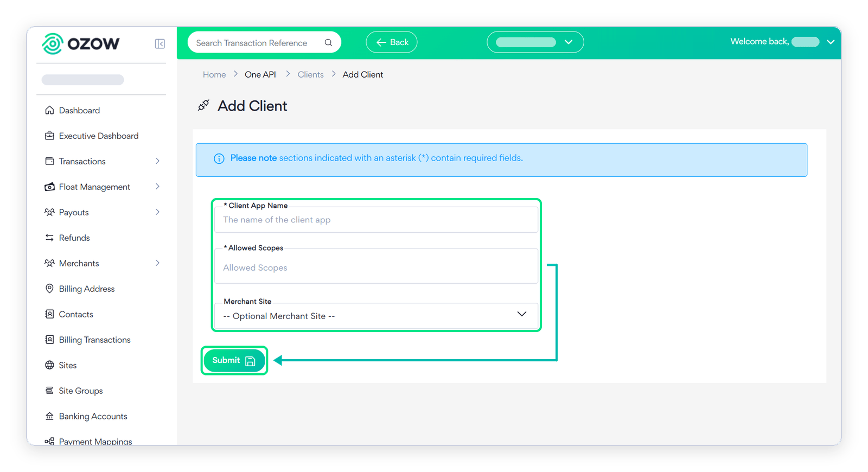Click the Banking Accounts bank icon

click(49, 416)
